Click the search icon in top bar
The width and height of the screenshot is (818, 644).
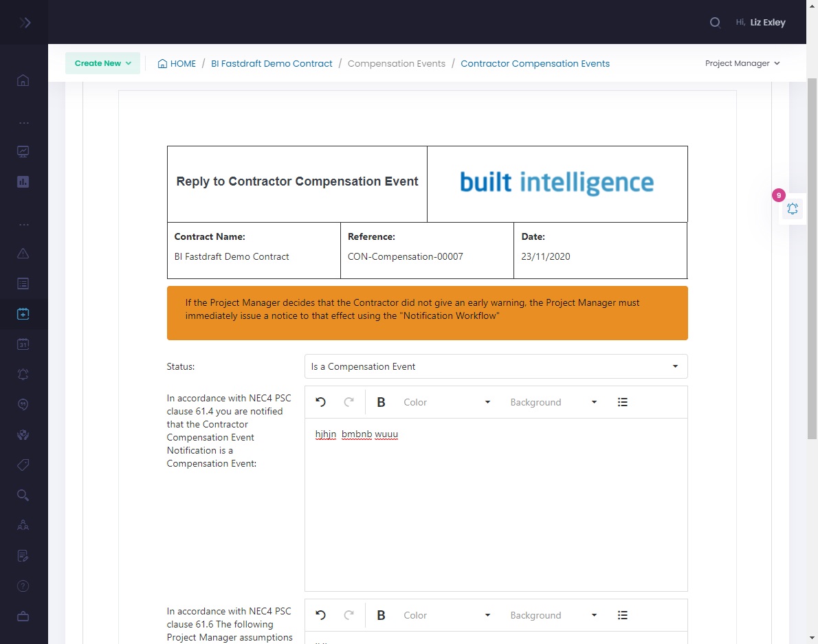[715, 23]
